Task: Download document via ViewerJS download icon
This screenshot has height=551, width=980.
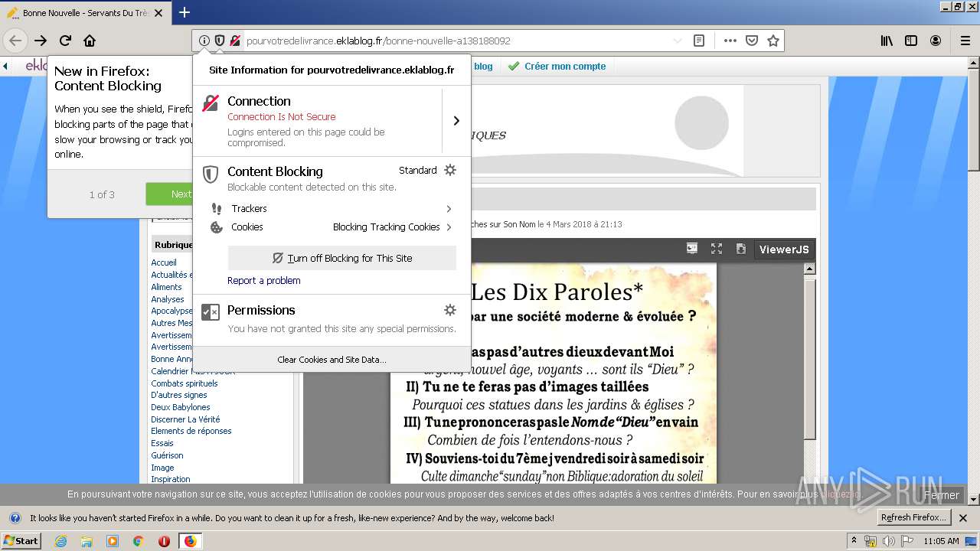Action: point(740,249)
